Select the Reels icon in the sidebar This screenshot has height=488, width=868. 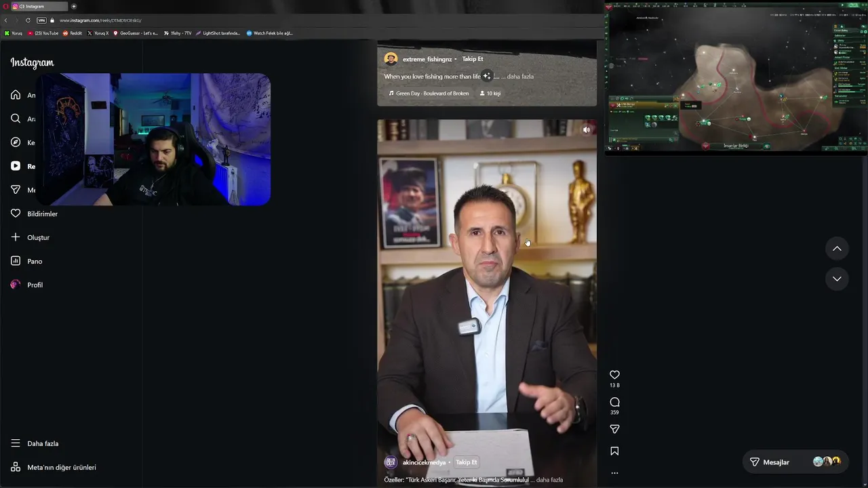[16, 166]
